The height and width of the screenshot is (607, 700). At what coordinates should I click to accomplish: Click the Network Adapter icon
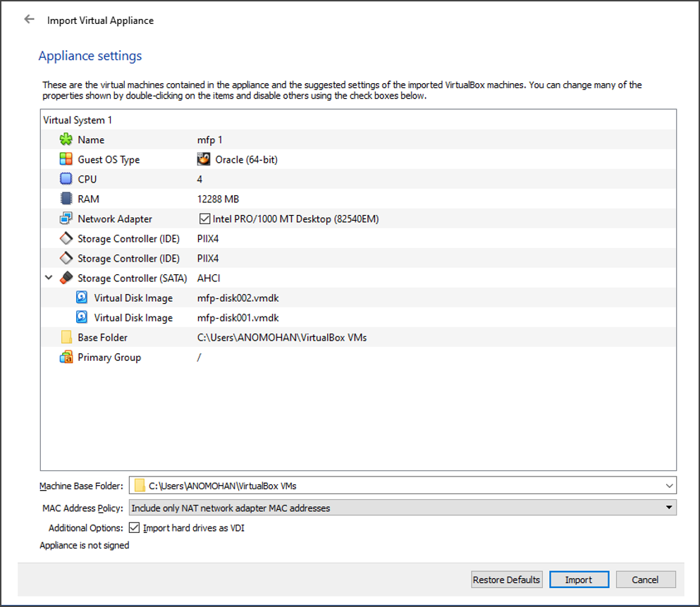[66, 218]
